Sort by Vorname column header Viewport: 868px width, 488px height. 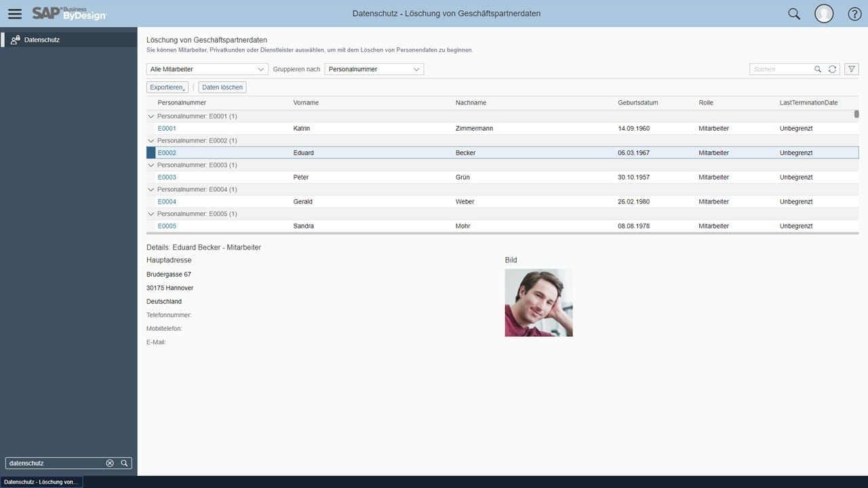(306, 103)
